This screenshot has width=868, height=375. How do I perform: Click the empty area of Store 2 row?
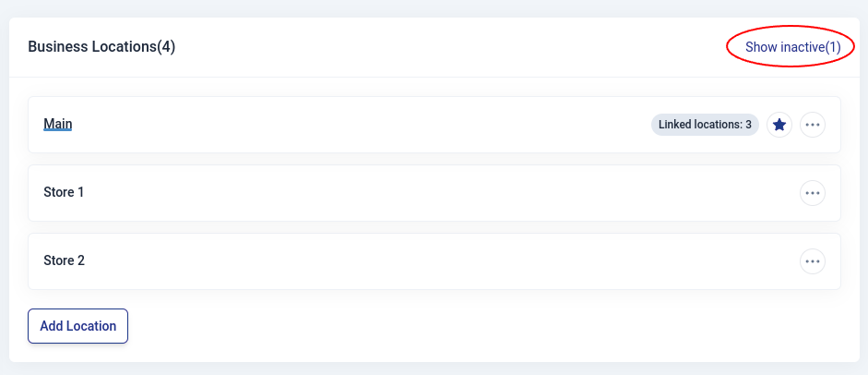(415, 261)
